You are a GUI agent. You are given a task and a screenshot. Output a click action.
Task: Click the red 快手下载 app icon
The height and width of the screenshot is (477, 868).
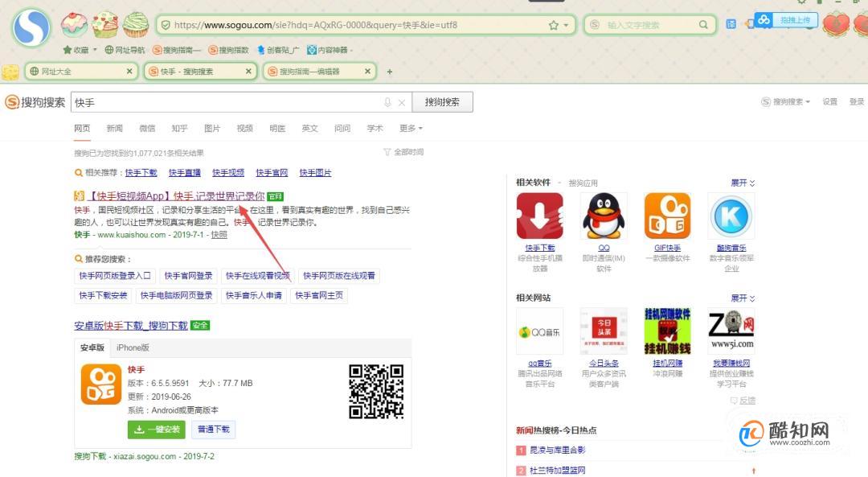(x=540, y=216)
